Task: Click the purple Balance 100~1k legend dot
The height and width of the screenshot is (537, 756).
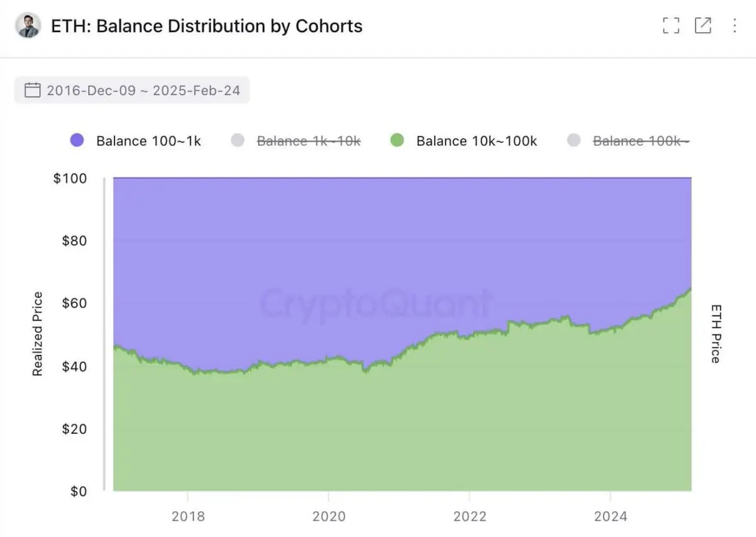Action: (x=76, y=140)
